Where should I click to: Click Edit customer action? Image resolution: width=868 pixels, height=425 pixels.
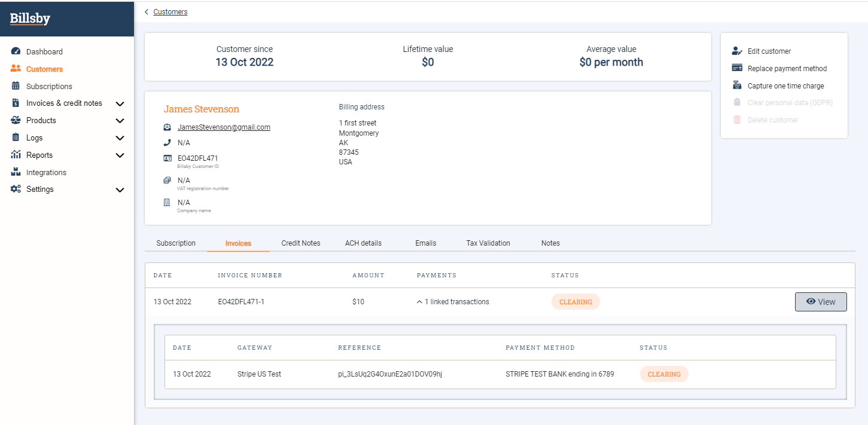pyautogui.click(x=769, y=51)
